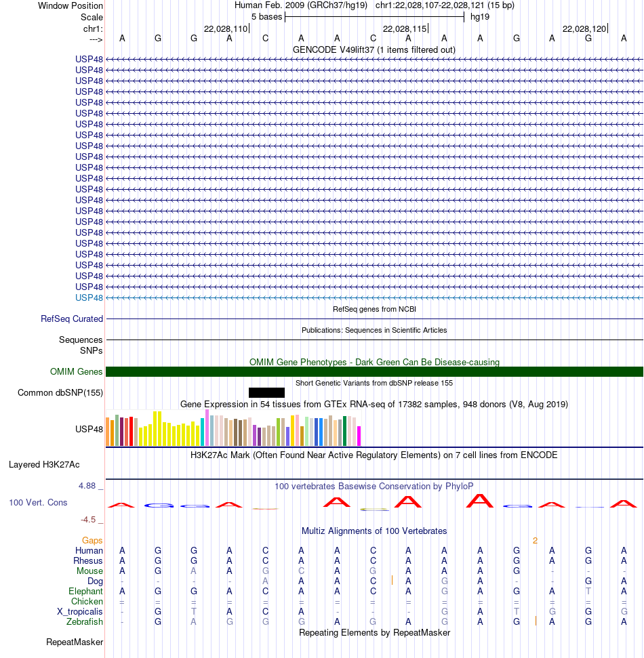This screenshot has height=658, width=644.
Task: Click the orange insertion mark in Dog row
Action: (392, 580)
